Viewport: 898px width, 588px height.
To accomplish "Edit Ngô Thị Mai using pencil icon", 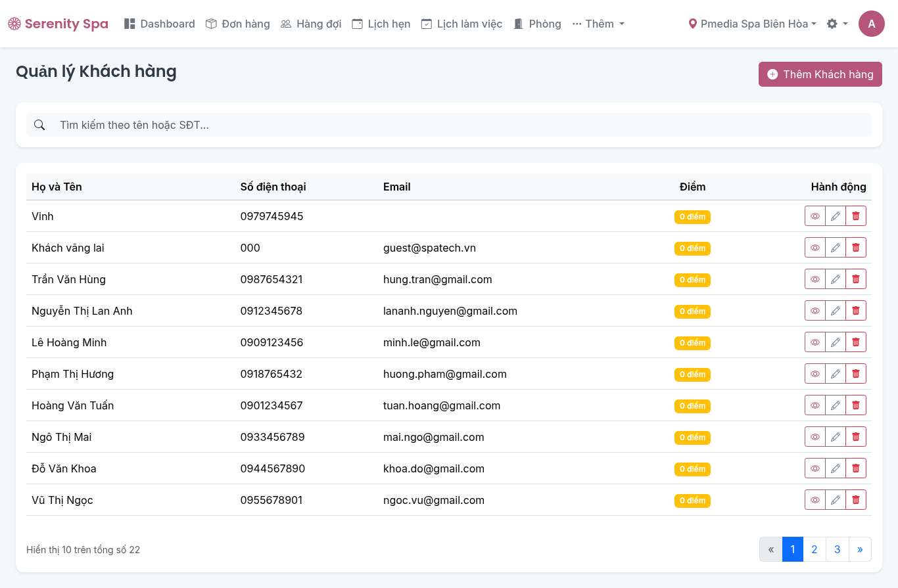I will pyautogui.click(x=836, y=437).
